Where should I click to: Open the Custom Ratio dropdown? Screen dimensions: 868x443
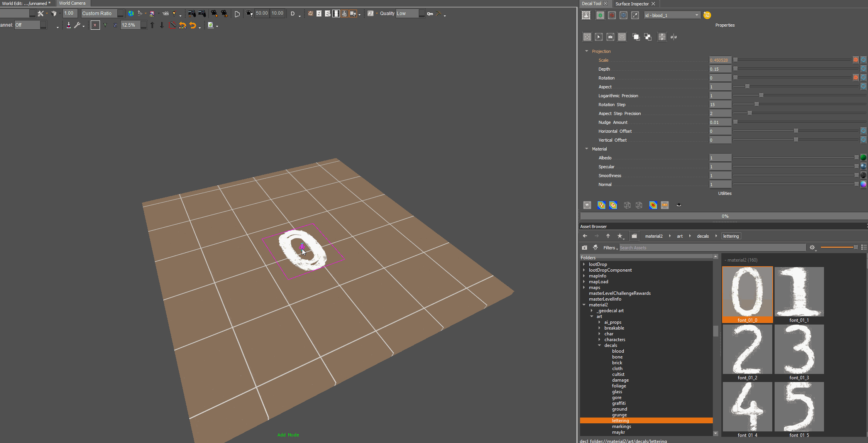click(x=102, y=13)
